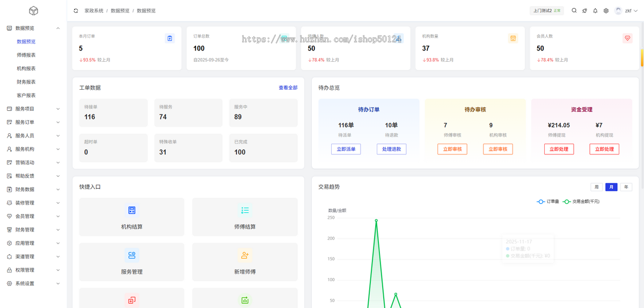Click 立即处理 under 机构提现
This screenshot has width=644, height=308.
click(604, 149)
